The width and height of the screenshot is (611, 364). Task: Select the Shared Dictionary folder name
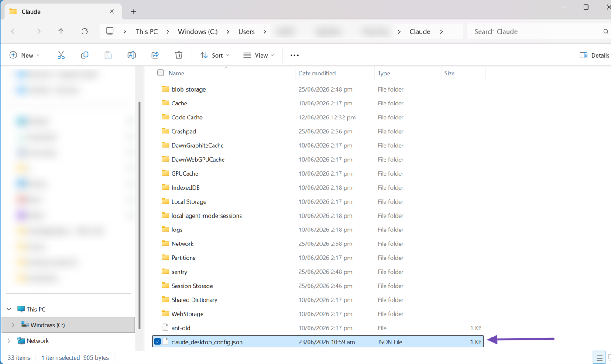pyautogui.click(x=194, y=300)
